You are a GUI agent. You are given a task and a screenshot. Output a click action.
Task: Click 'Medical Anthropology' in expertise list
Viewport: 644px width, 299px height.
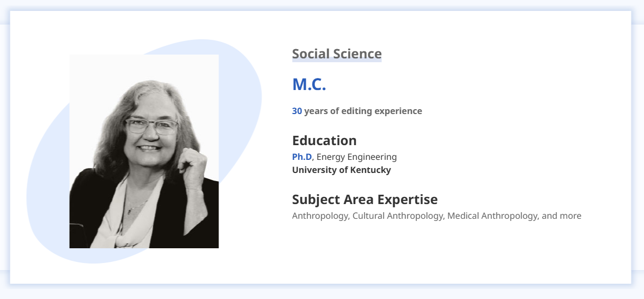tap(492, 216)
